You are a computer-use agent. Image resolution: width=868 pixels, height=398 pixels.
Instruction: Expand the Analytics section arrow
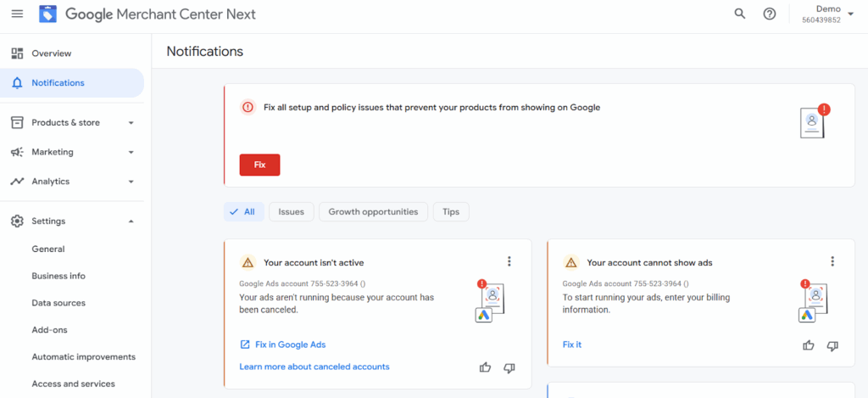click(x=131, y=182)
